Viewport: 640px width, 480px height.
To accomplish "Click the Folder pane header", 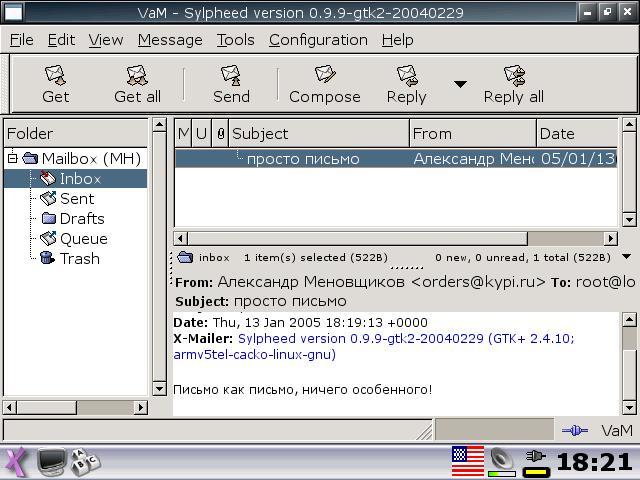I will point(76,133).
